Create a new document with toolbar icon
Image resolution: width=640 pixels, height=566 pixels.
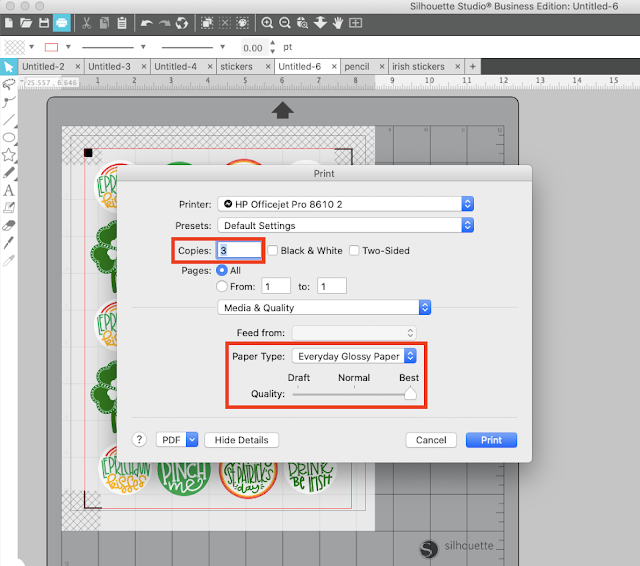click(x=9, y=23)
